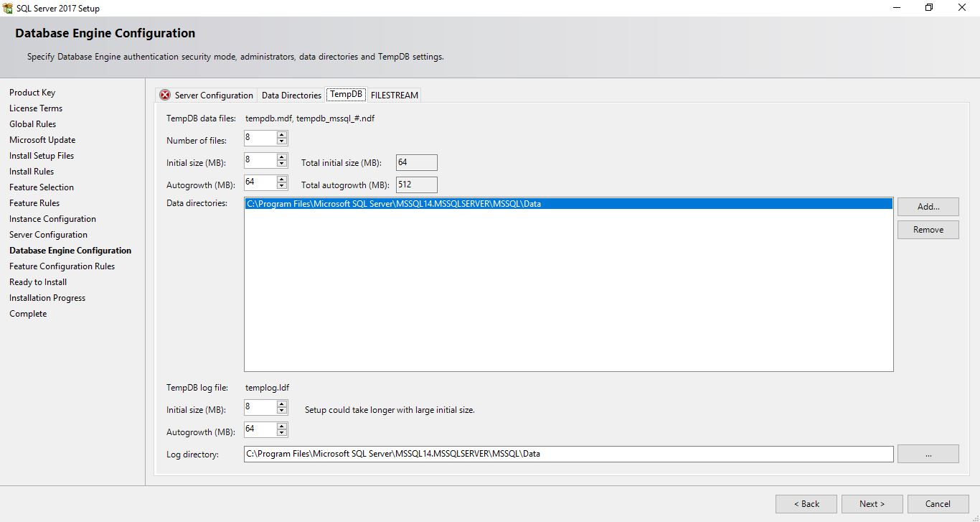Switch to the FILESTREAM tab

(394, 94)
